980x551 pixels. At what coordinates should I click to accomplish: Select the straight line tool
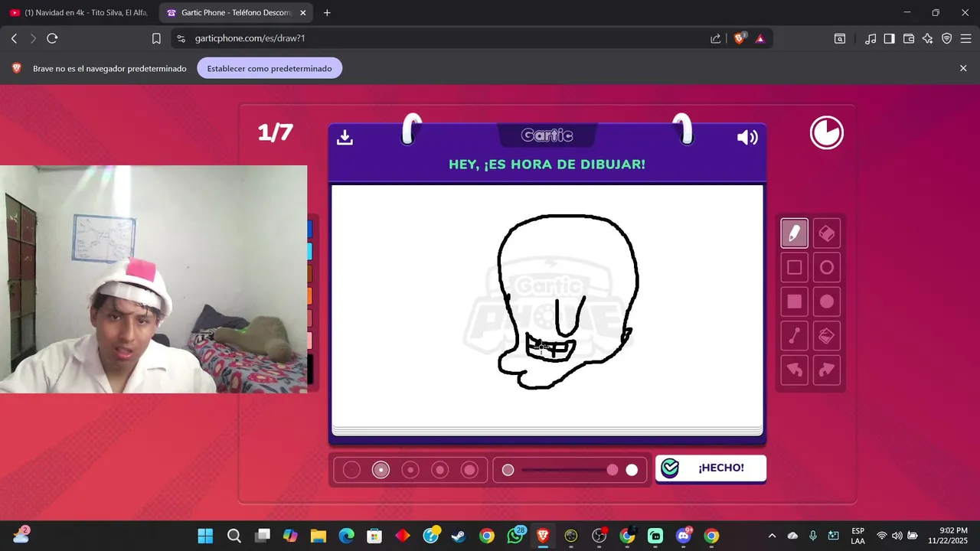click(x=794, y=336)
